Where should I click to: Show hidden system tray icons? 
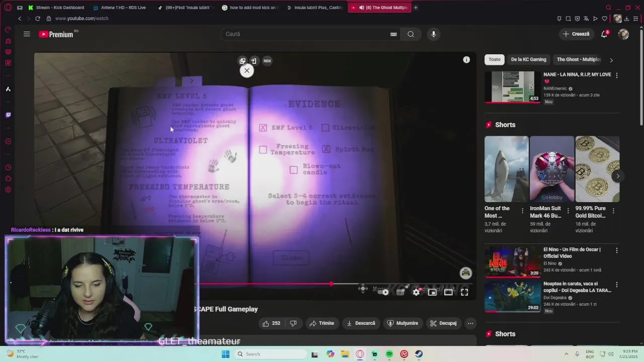[566, 354]
